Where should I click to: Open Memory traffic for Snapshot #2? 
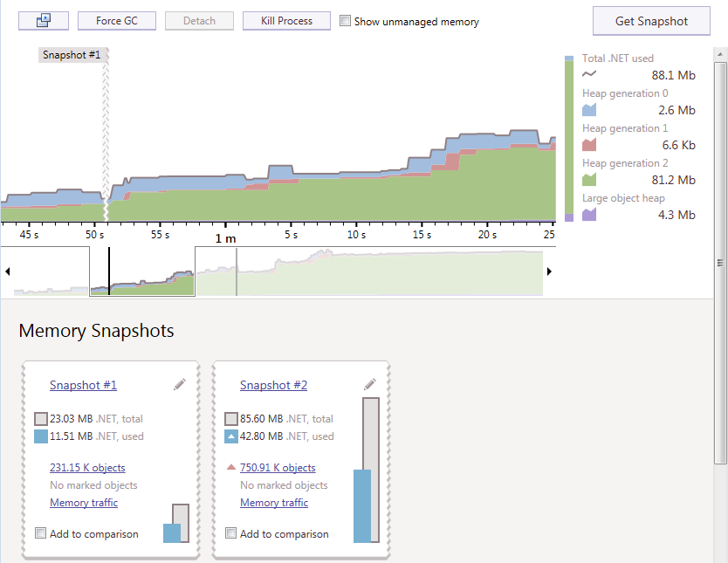tap(273, 503)
